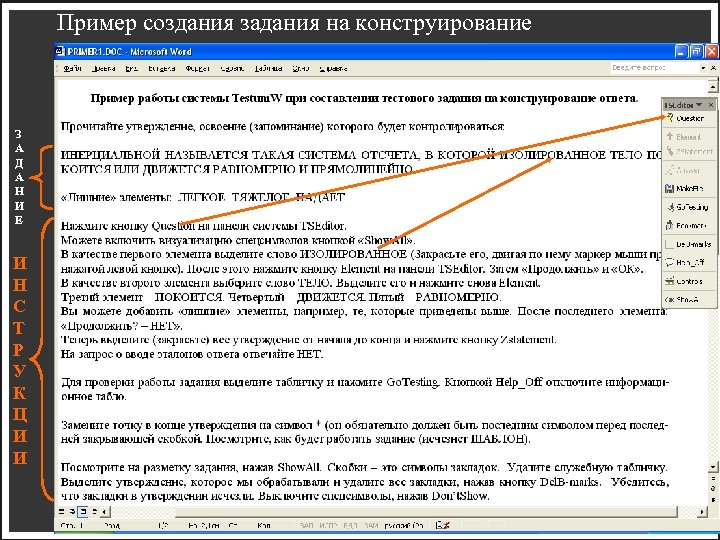
Task: Click the word ШАБЛОН in the document
Action: [x=498, y=439]
